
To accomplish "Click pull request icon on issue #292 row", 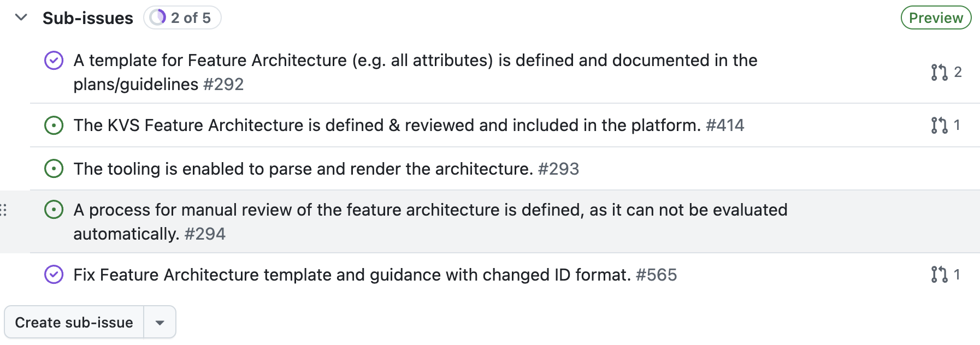I will pyautogui.click(x=939, y=72).
